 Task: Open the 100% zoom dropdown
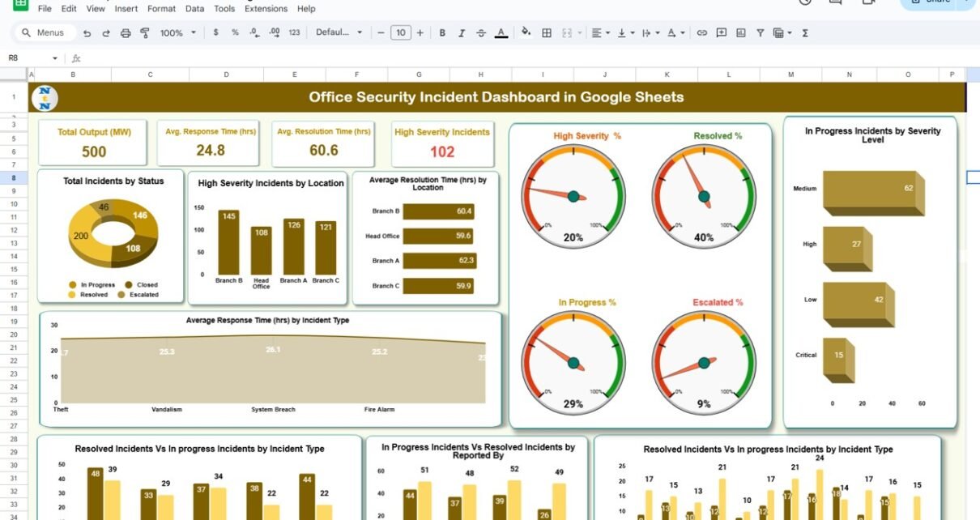pyautogui.click(x=177, y=33)
